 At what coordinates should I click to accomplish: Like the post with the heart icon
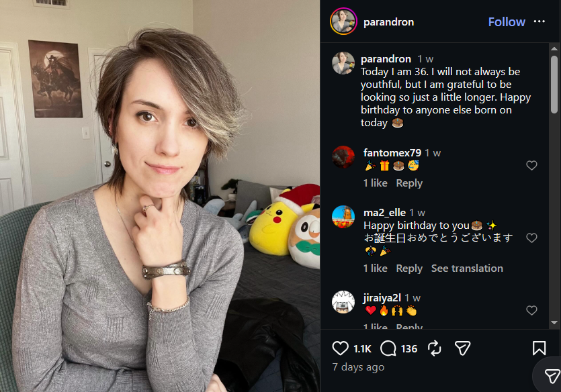[340, 348]
